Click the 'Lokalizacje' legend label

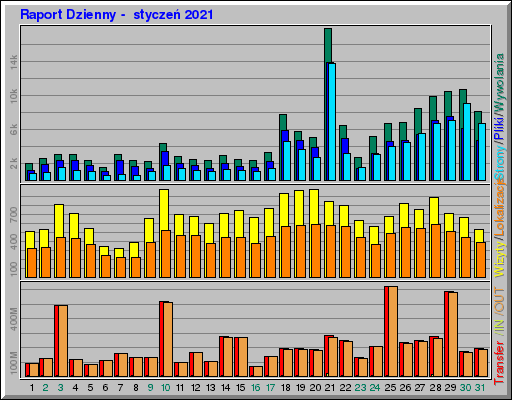click(x=500, y=207)
